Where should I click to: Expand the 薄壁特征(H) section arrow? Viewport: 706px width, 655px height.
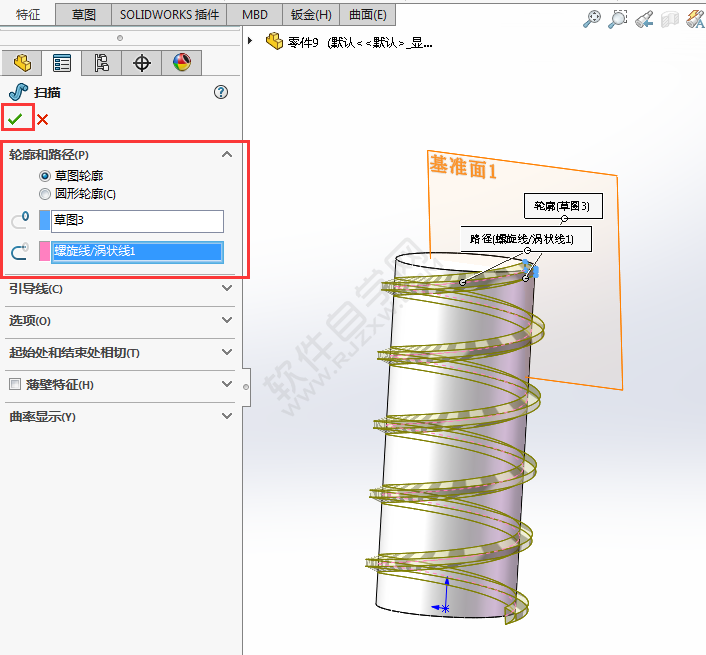(227, 384)
